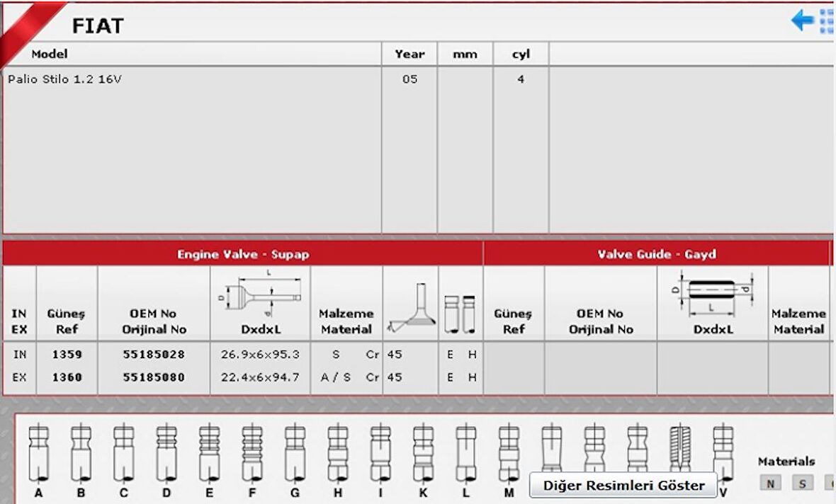Screen dimensions: 836x504
Task: Click Cr in the EX row
Action: tap(372, 377)
